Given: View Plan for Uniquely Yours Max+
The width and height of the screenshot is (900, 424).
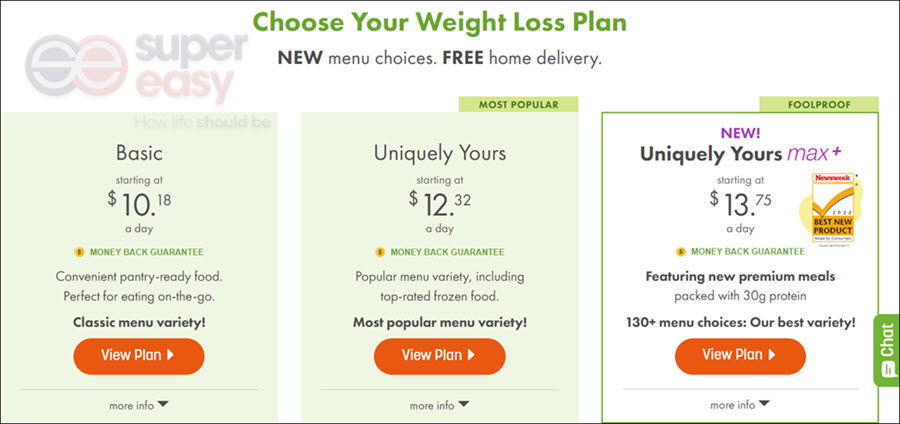Looking at the screenshot, I should [x=740, y=355].
